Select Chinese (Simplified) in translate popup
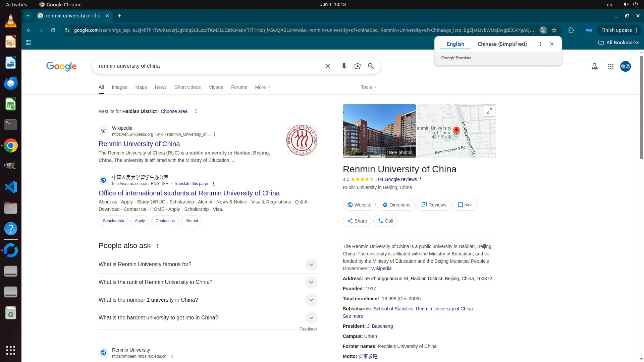 click(x=502, y=44)
